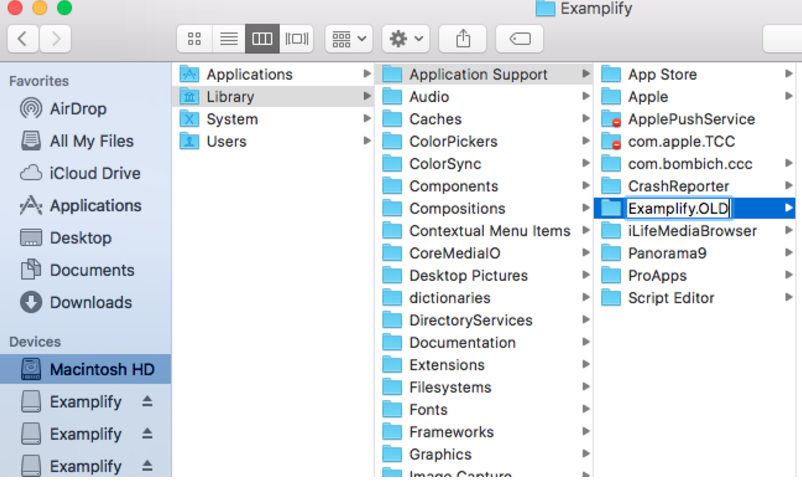Switch to icon view
This screenshot has width=802, height=500.
[x=194, y=39]
